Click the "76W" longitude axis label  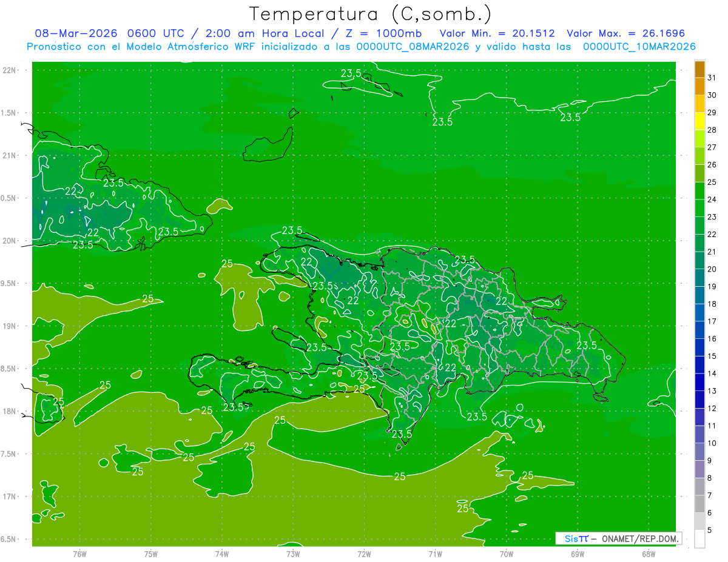pos(79,554)
